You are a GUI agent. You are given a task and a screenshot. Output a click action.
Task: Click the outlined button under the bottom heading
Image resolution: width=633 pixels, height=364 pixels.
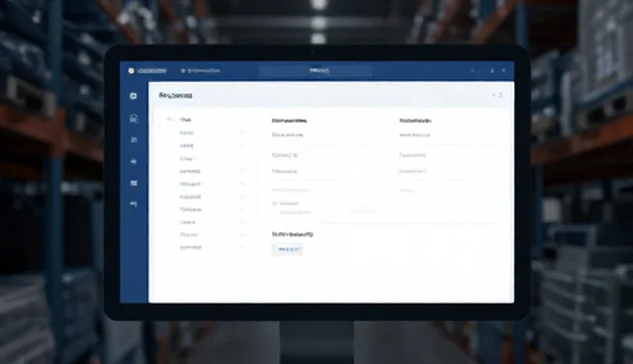point(287,249)
